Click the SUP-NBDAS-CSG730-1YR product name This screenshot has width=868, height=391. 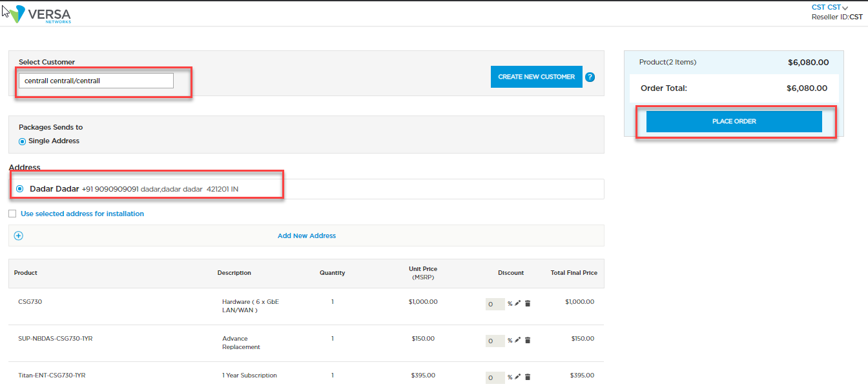(56, 339)
